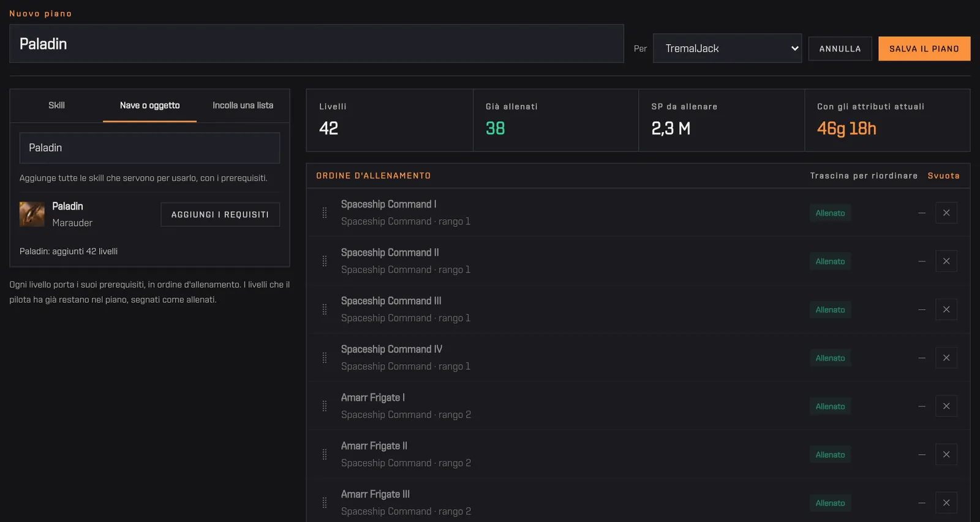Click Allenato badge for Amarr Frigate III
The width and height of the screenshot is (980, 522).
(830, 503)
